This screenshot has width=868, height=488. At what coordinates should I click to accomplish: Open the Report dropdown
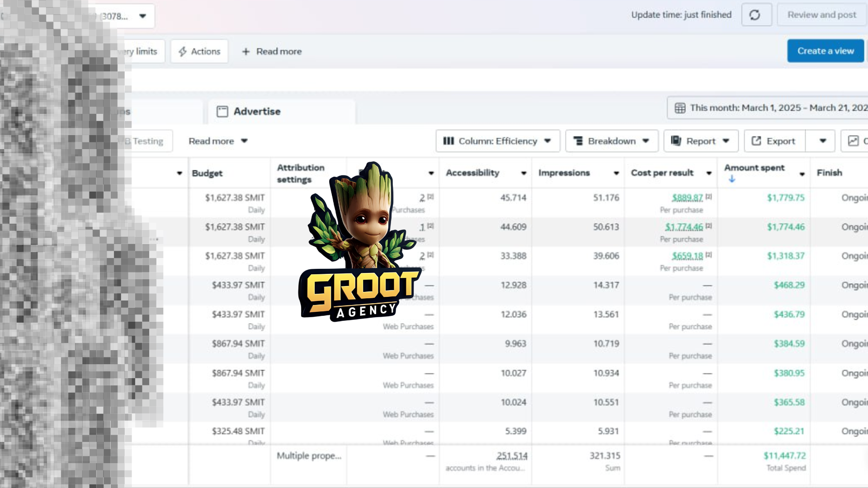pos(701,141)
